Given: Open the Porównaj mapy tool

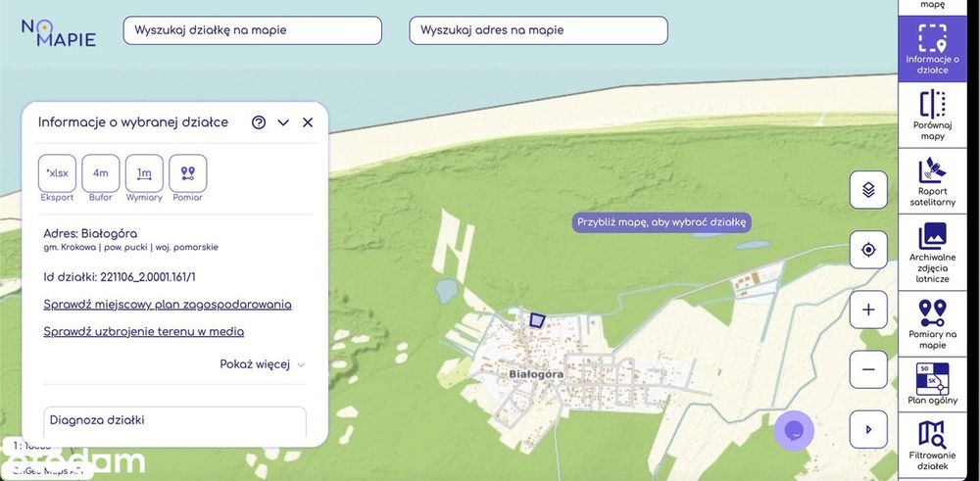Looking at the screenshot, I should click(932, 115).
